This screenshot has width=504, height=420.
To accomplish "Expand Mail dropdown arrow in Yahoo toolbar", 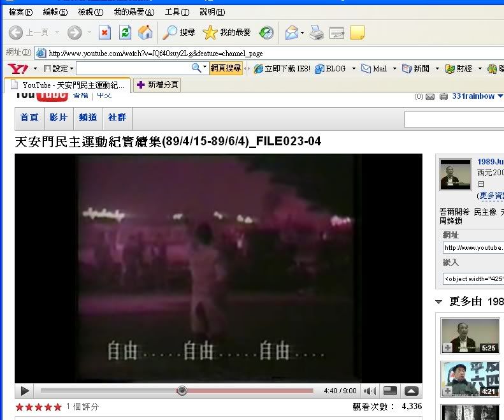I will pyautogui.click(x=394, y=68).
